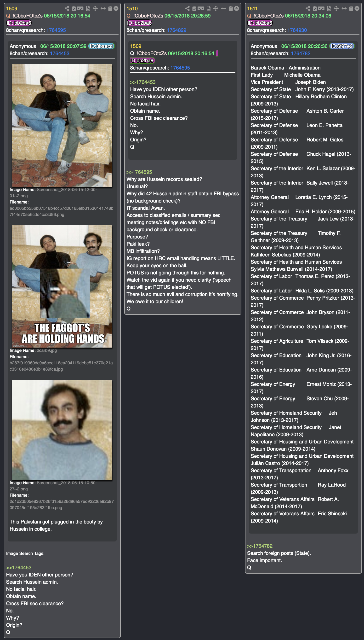364x640 pixels.
Task: Click the quoted 1509 number inside post 1510
Action: tap(136, 46)
